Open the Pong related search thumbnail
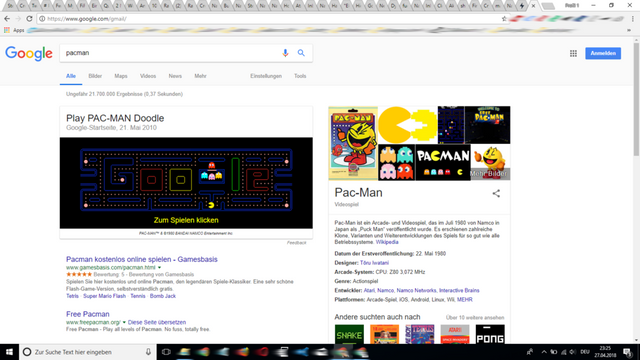 point(490,334)
